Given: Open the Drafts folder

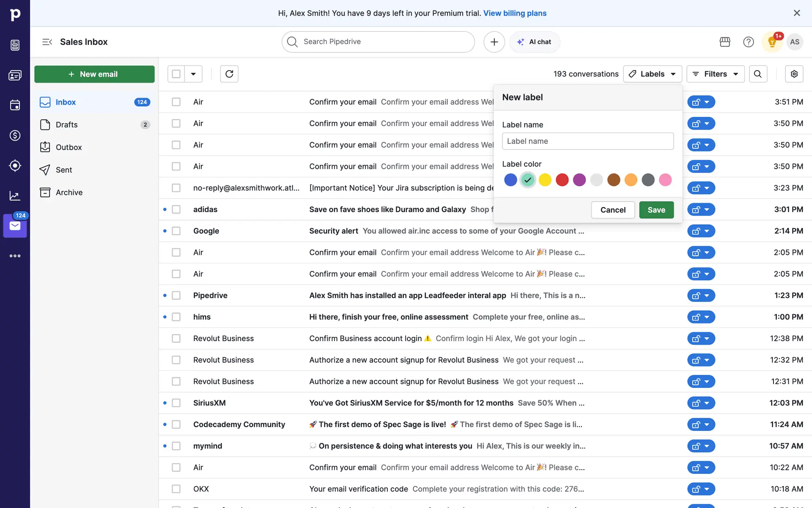Looking at the screenshot, I should (67, 125).
